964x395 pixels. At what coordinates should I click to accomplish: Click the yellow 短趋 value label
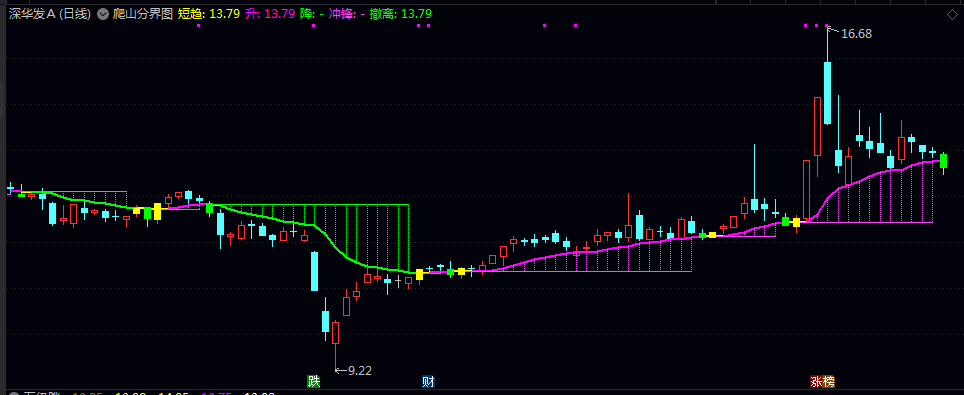point(209,14)
